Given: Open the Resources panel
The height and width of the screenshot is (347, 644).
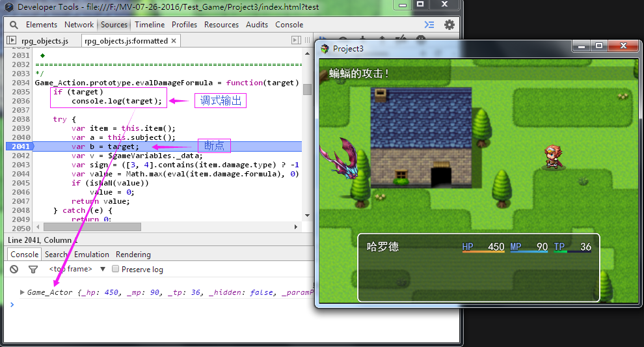Looking at the screenshot, I should point(221,25).
